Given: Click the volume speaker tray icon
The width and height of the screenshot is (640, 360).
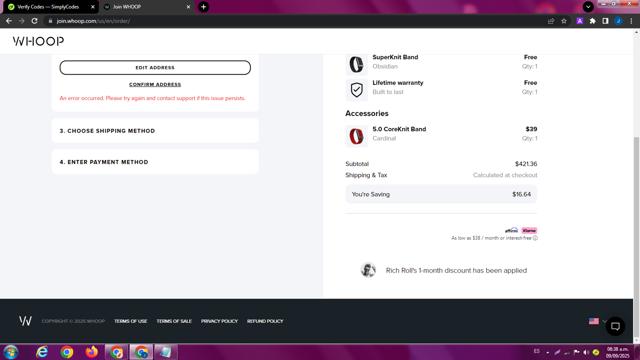Looking at the screenshot, I should (586, 352).
